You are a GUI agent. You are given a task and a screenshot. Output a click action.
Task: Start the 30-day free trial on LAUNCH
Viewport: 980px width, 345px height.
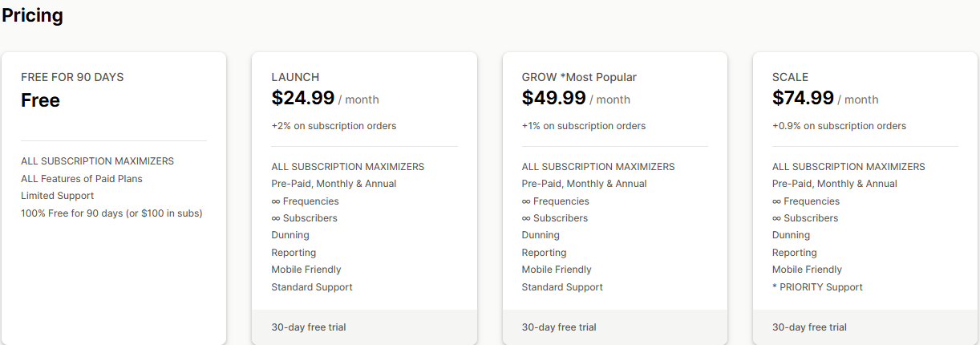(x=309, y=327)
